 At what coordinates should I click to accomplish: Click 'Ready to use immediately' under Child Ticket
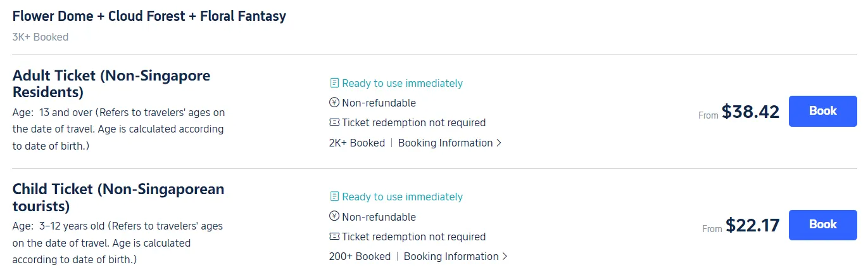click(402, 197)
